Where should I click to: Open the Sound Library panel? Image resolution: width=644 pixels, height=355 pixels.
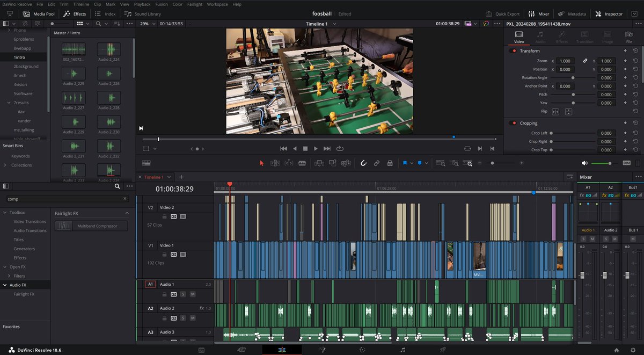click(143, 14)
